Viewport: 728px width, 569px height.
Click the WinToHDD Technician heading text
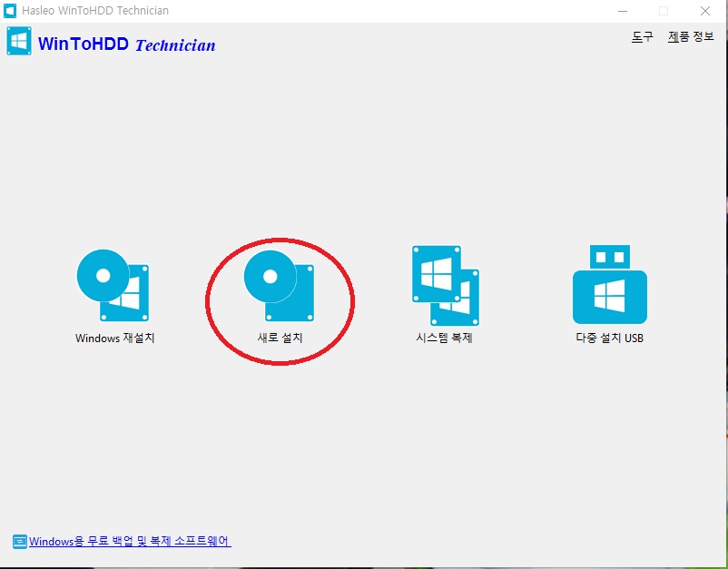(127, 44)
